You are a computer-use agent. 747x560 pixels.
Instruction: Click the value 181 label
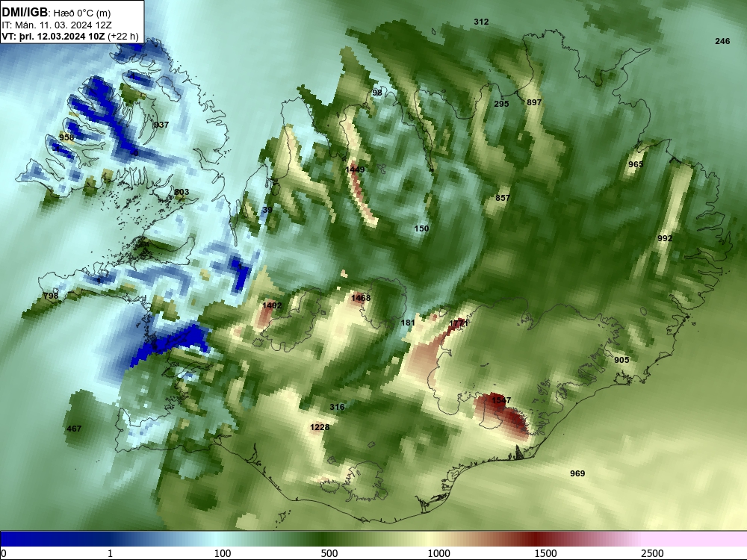pos(408,323)
